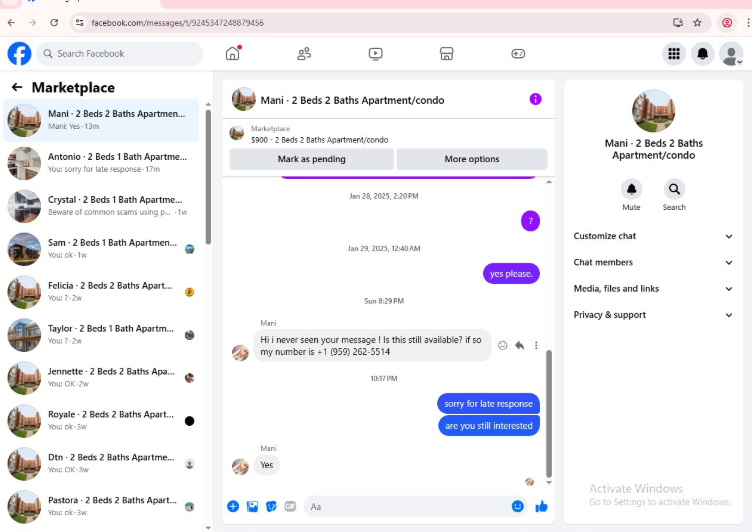The height and width of the screenshot is (532, 752).
Task: Attach a photo using the image icon
Action: [252, 507]
